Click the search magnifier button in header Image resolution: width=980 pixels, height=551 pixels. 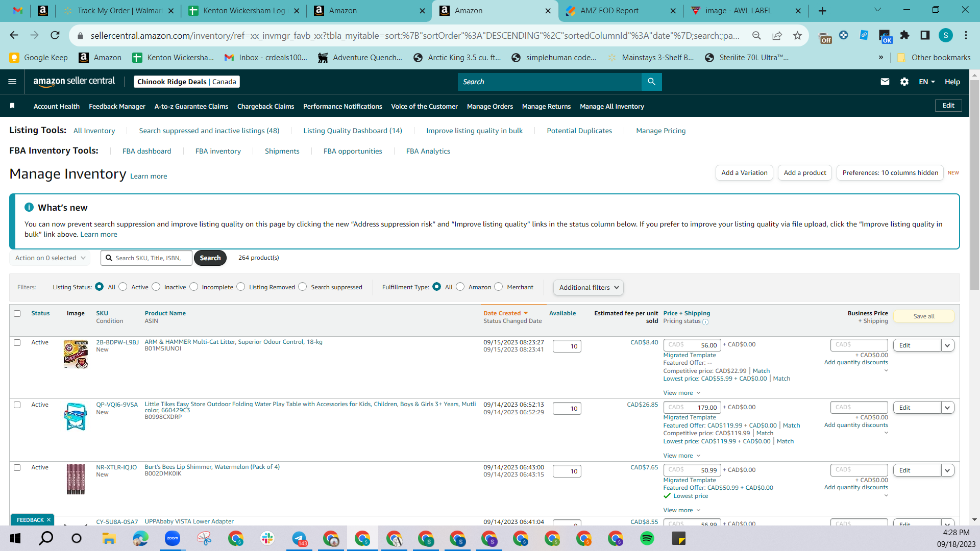(x=651, y=82)
